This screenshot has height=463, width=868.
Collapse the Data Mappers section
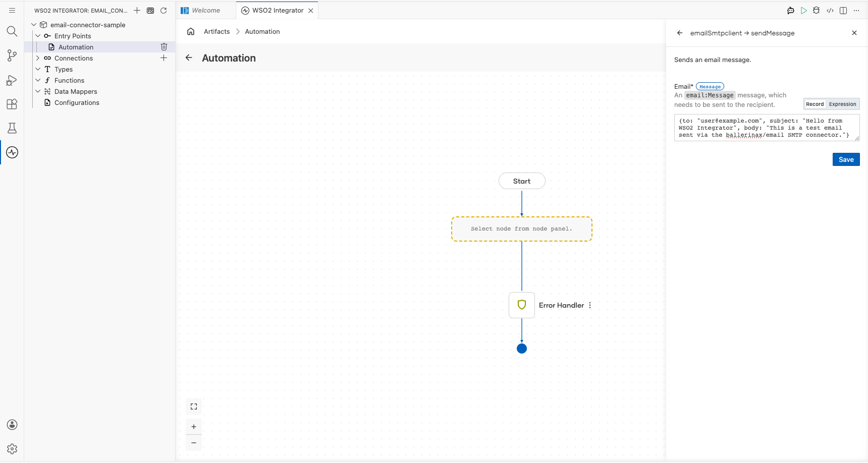click(x=38, y=91)
